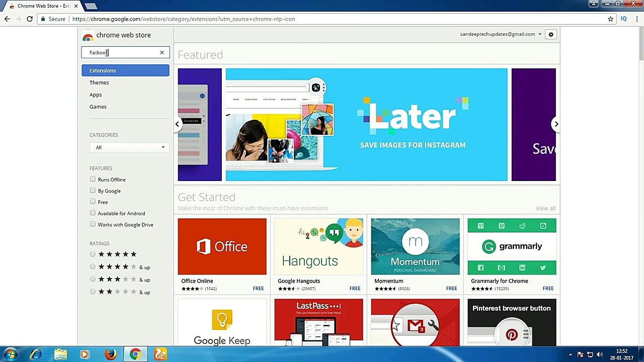
Task: Expand the Categories 'All' dropdown
Action: point(129,147)
